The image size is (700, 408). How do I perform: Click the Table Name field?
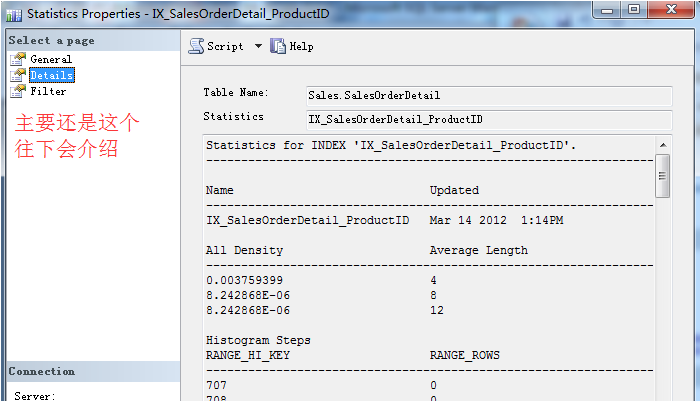(x=489, y=95)
